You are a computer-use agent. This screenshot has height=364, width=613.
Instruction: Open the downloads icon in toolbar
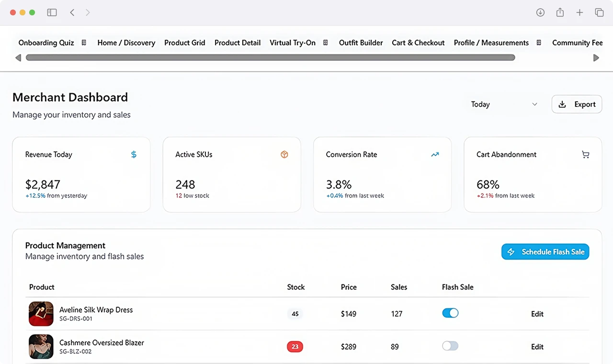pyautogui.click(x=540, y=12)
